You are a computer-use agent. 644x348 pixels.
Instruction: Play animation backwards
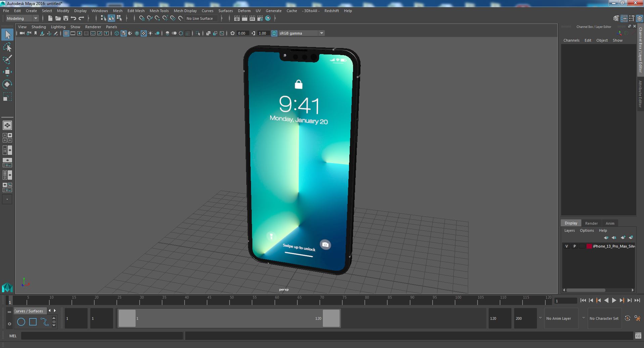[x=606, y=301]
